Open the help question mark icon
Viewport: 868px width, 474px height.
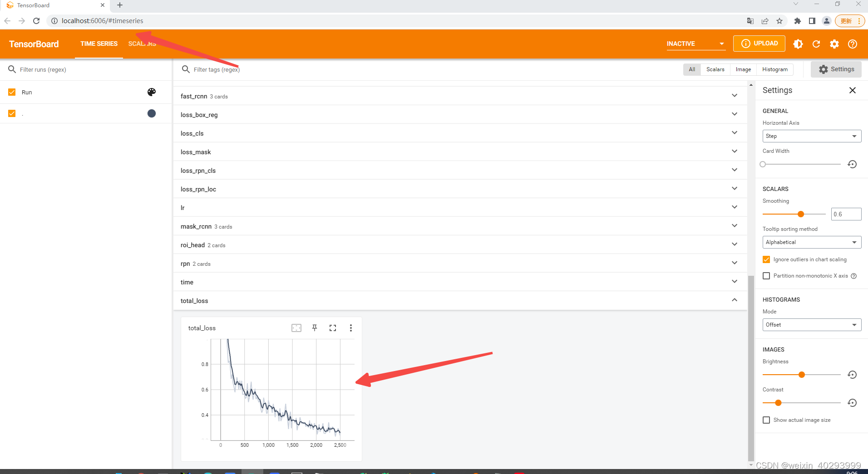coord(853,44)
